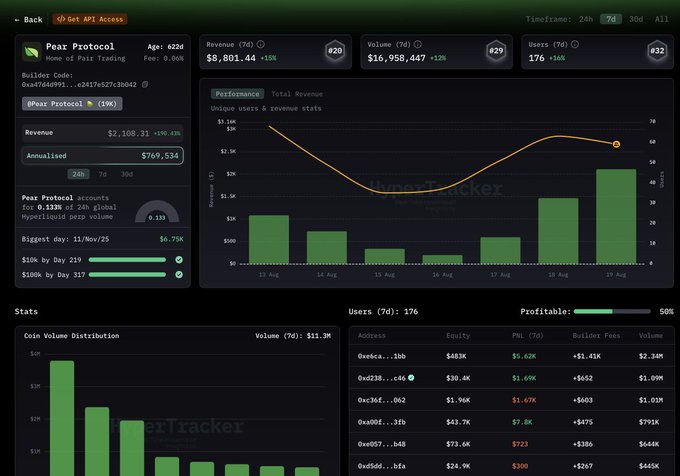680x476 pixels.
Task: Click the $2.34M volume value
Action: pyautogui.click(x=651, y=356)
